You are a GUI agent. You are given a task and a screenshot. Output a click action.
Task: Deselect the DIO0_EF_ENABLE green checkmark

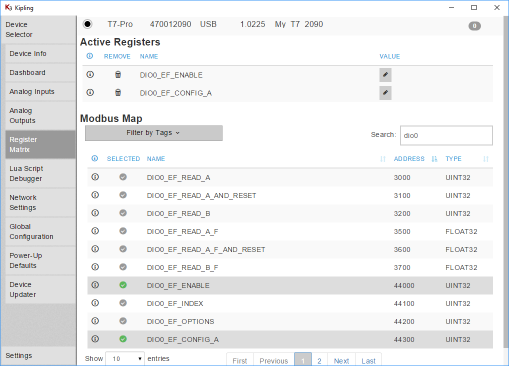point(123,285)
